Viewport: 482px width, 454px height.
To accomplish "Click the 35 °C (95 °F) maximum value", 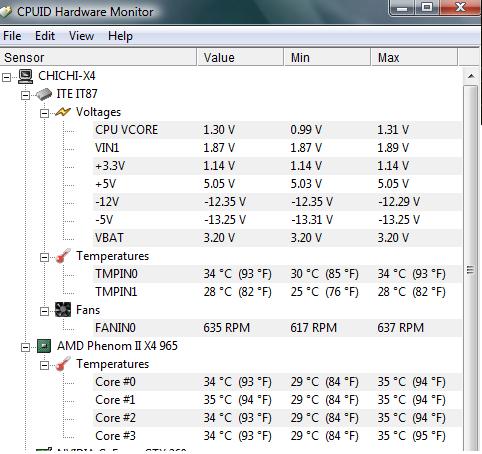I will point(412,436).
